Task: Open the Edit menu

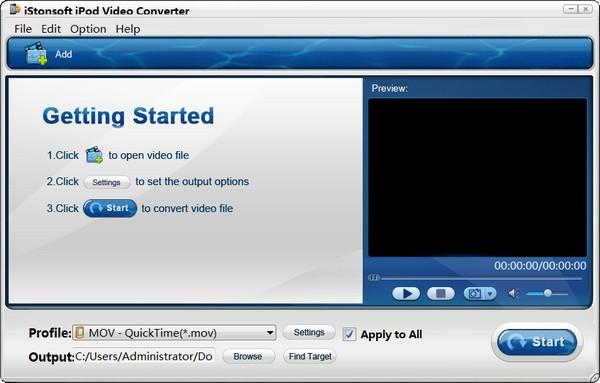Action: click(x=51, y=29)
